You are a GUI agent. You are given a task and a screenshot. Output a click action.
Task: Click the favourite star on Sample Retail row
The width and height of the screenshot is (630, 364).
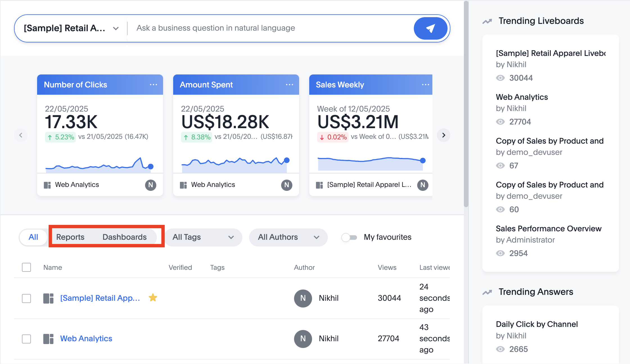153,298
